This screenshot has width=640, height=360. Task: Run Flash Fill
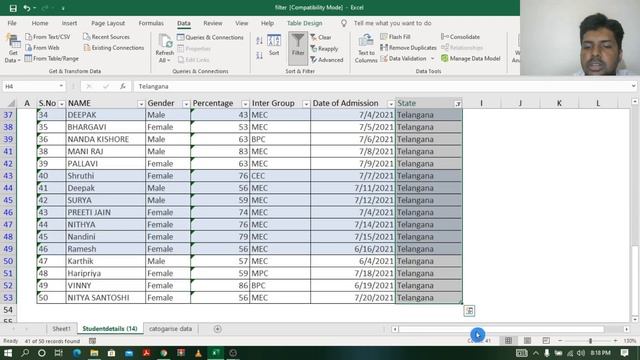(x=396, y=37)
